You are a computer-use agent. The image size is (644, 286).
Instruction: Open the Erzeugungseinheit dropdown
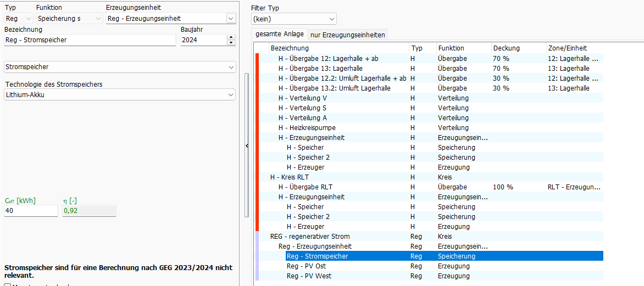coord(230,19)
